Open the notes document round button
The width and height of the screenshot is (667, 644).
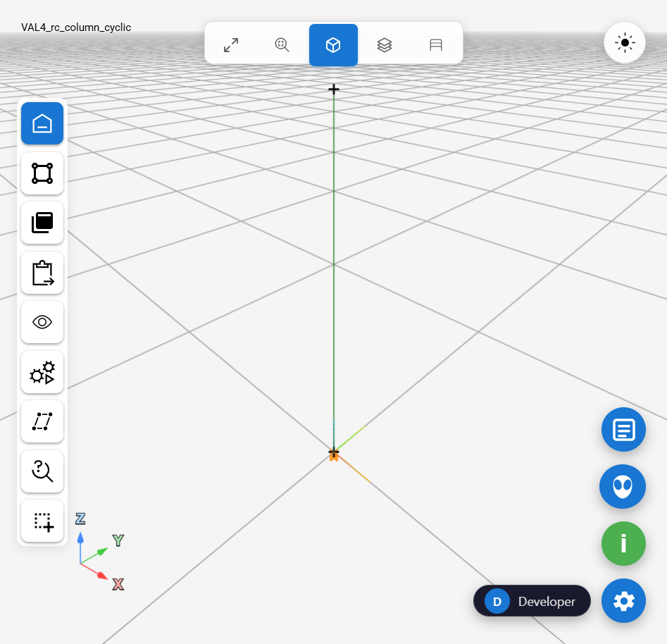[x=623, y=430]
